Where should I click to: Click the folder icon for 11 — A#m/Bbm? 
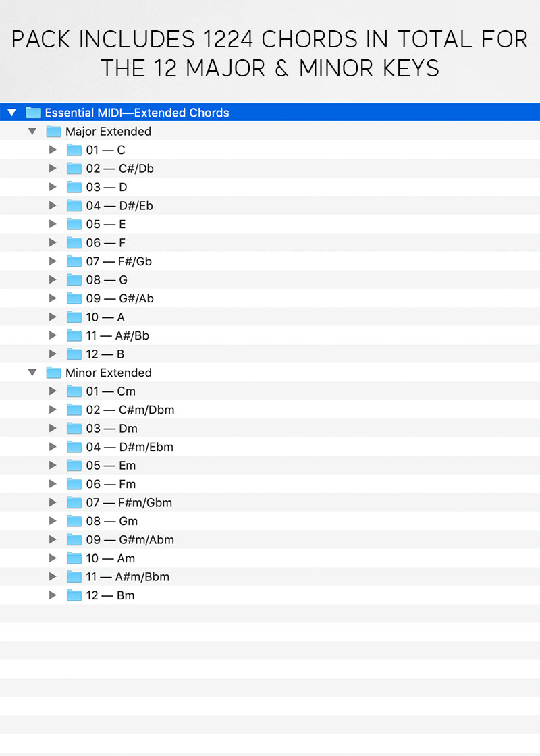74,576
